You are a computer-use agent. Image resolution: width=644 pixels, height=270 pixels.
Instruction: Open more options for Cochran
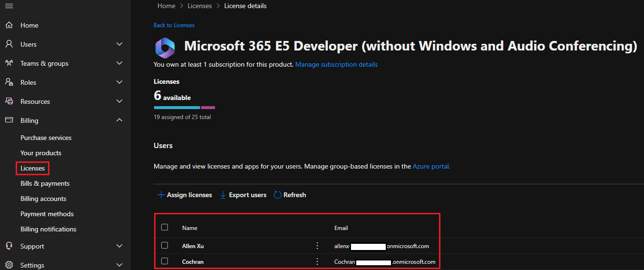[317, 261]
